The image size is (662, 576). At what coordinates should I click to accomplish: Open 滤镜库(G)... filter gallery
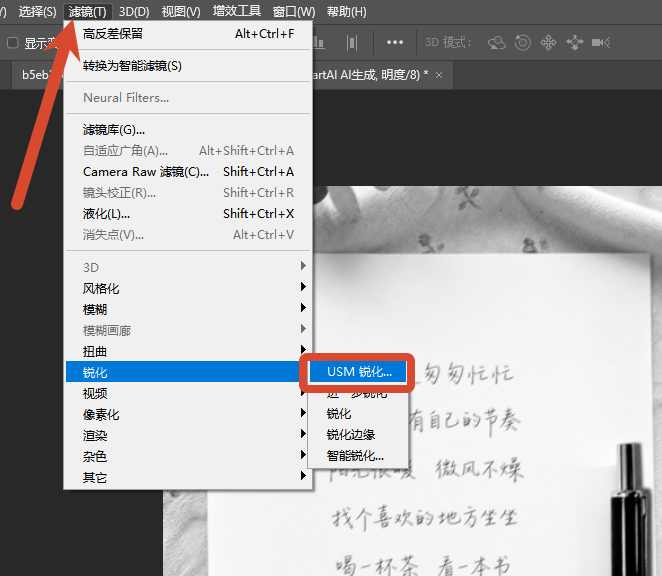(188, 130)
